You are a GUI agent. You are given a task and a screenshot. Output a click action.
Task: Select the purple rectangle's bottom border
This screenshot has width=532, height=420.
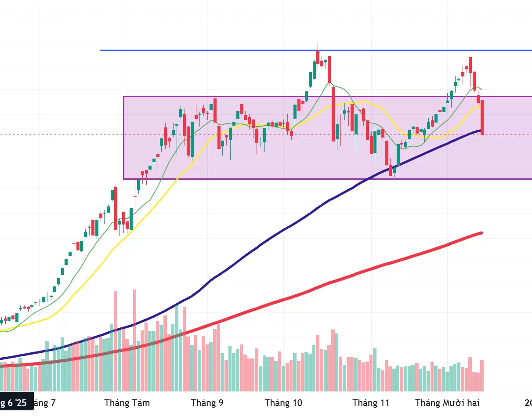pyautogui.click(x=264, y=179)
